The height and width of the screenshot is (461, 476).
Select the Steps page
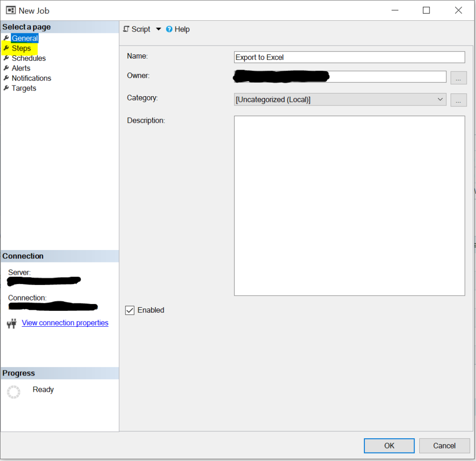coord(21,48)
